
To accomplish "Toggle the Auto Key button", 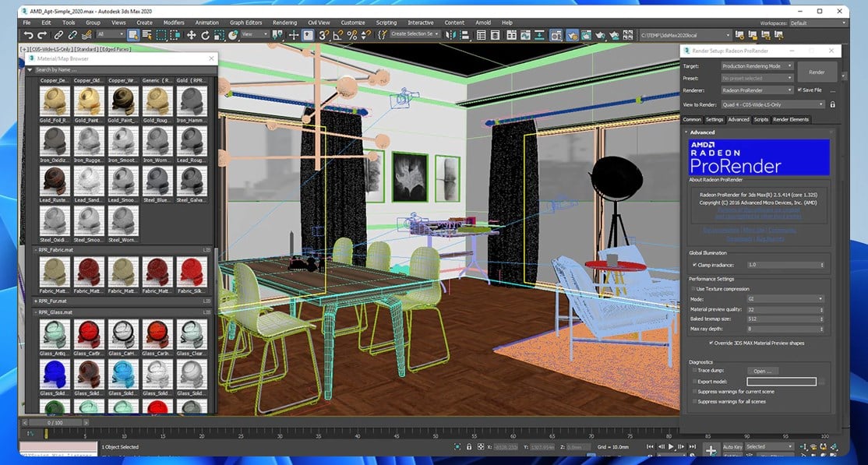I will (x=732, y=447).
